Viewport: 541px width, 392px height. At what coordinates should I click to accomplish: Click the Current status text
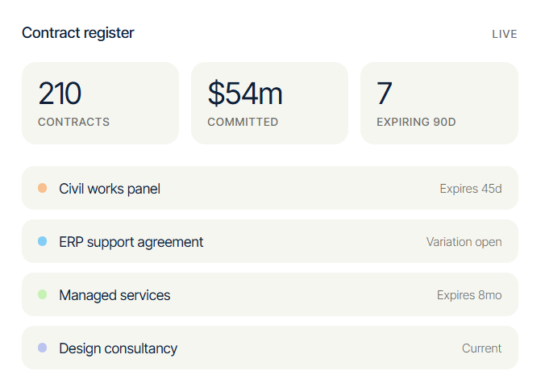coord(481,348)
